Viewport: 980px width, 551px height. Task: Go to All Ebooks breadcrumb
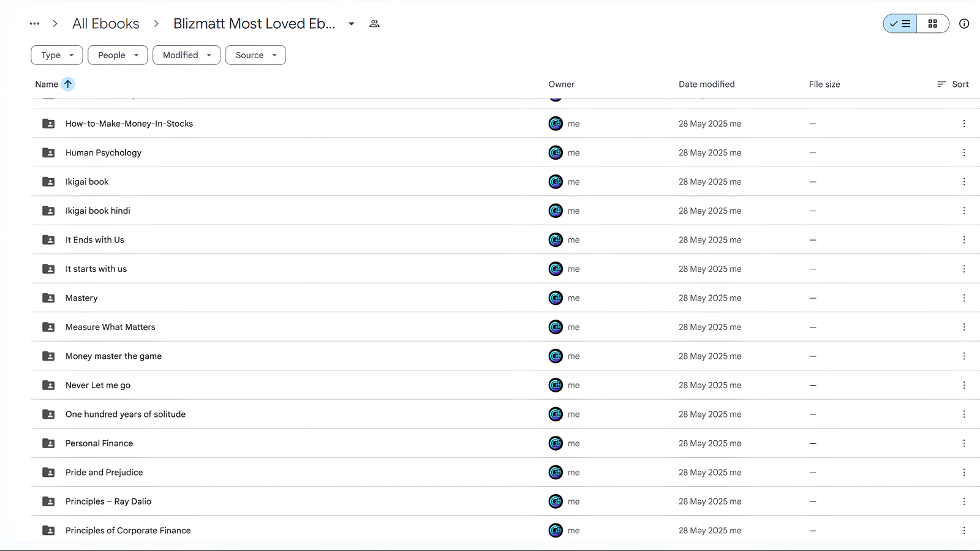tap(106, 24)
